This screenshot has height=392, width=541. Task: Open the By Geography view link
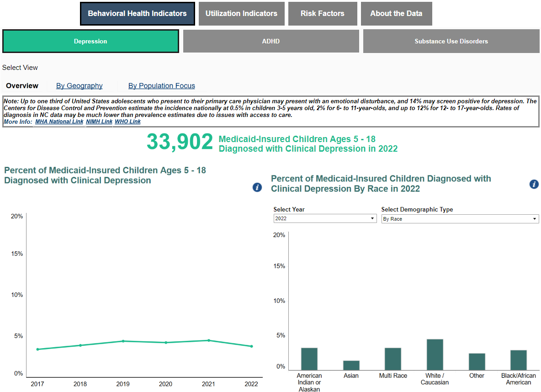pyautogui.click(x=80, y=86)
